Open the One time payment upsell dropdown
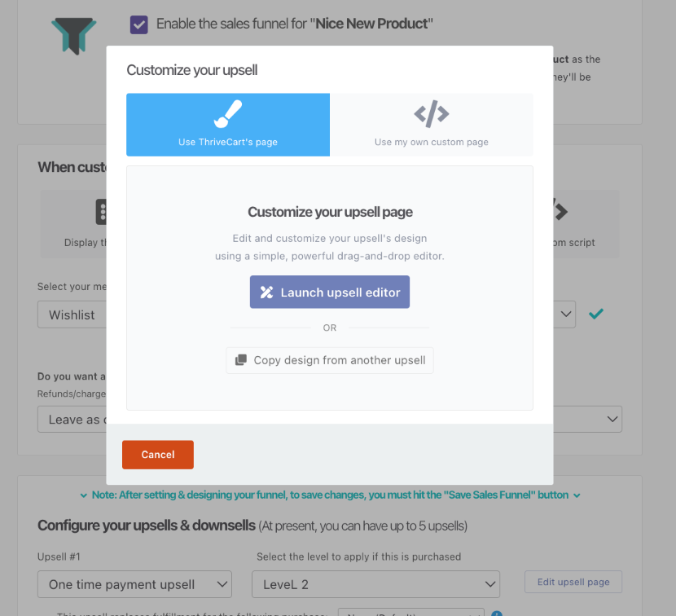Viewport: 676px width, 616px height. coord(134,584)
